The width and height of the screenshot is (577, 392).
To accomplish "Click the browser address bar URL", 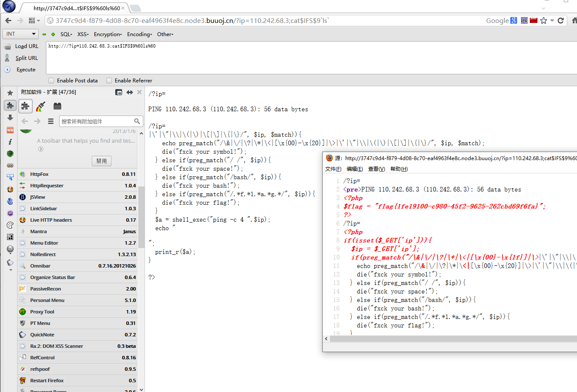I will 192,20.
